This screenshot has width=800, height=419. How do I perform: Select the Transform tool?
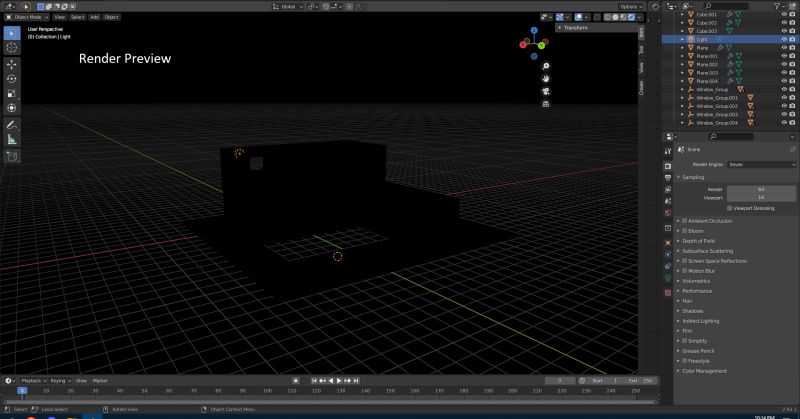point(12,108)
